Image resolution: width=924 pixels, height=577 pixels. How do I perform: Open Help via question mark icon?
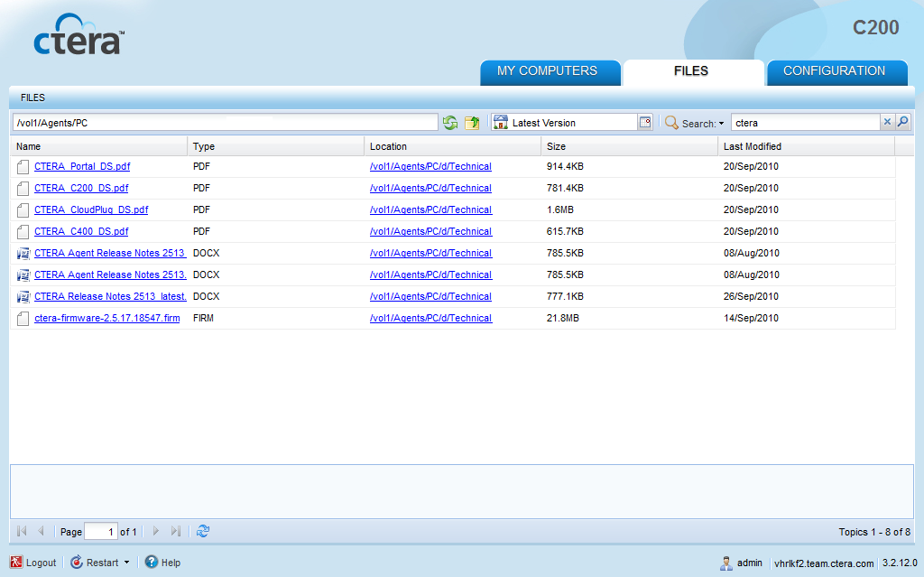click(x=152, y=562)
